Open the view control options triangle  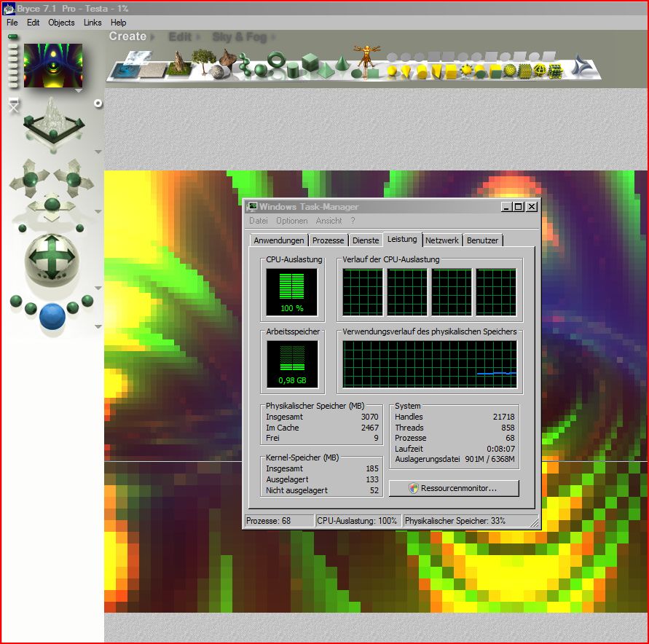pos(98,152)
